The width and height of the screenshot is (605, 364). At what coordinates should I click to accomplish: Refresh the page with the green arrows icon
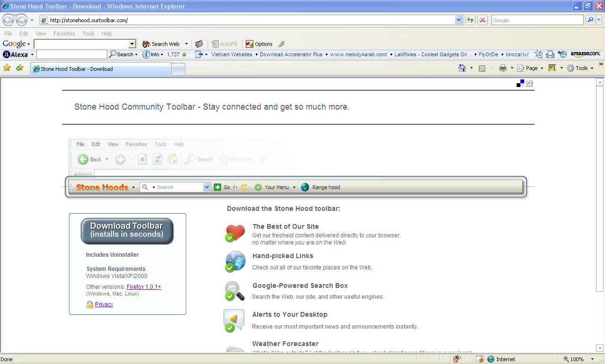(x=470, y=20)
